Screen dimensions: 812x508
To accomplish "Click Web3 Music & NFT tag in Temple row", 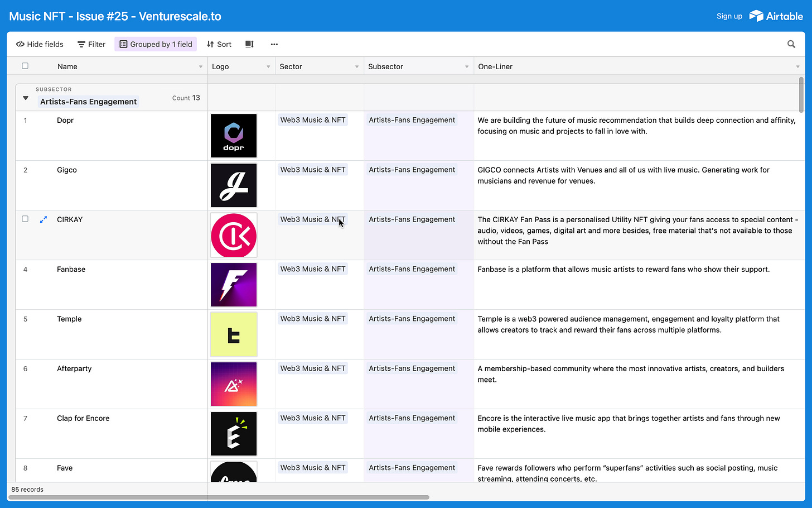I will 313,319.
